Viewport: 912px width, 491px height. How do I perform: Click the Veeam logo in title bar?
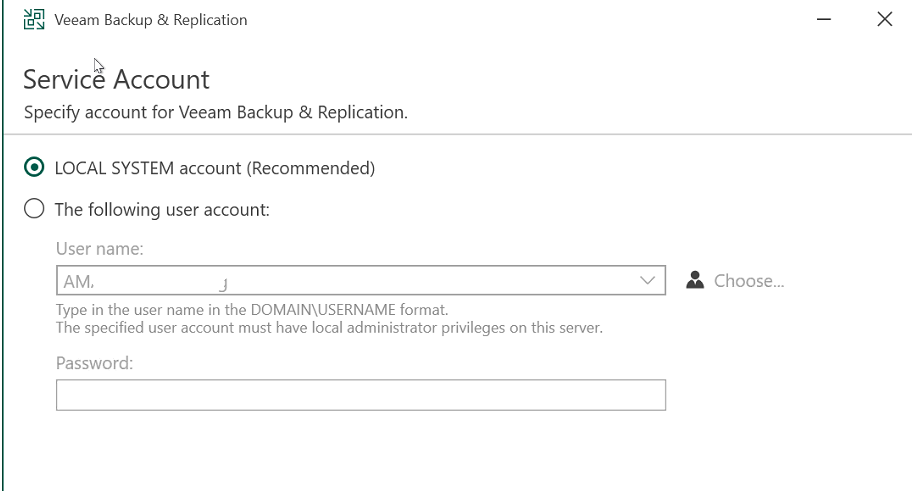(x=34, y=20)
